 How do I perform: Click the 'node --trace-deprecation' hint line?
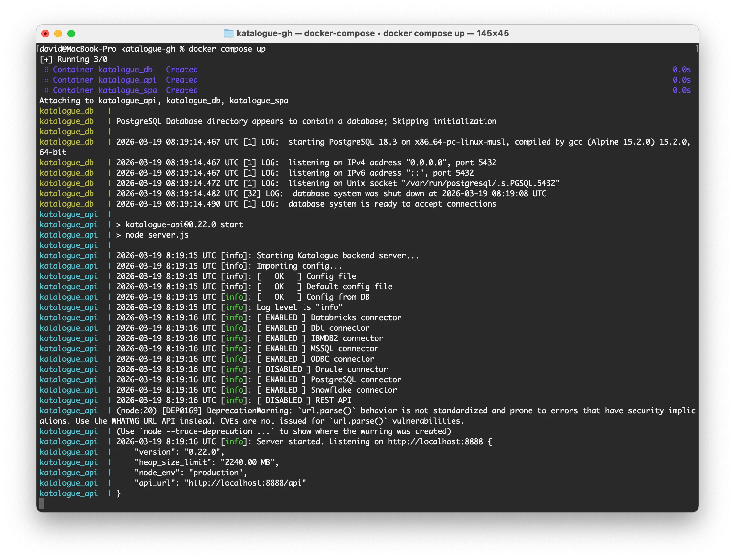[x=245, y=431]
